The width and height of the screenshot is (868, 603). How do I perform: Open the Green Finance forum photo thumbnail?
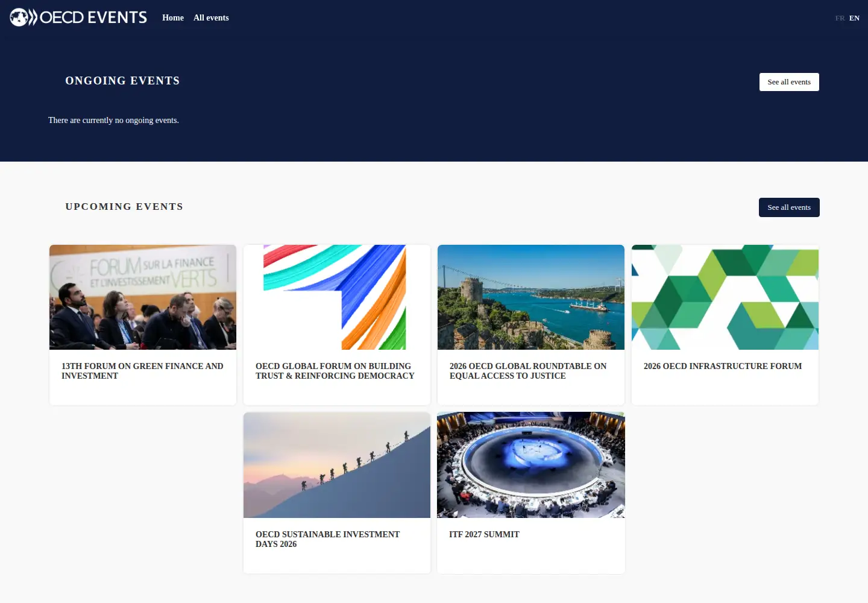click(x=143, y=297)
